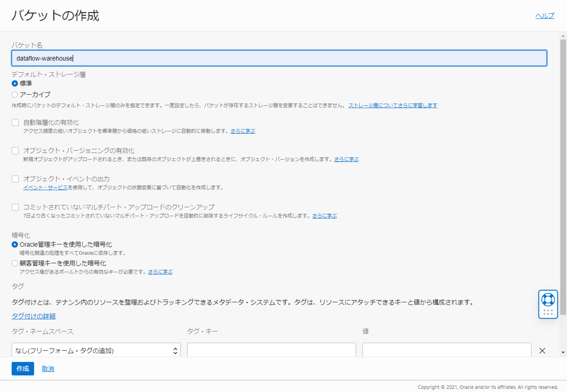Click the X to remove tag row
567x392 pixels.
pos(542,351)
